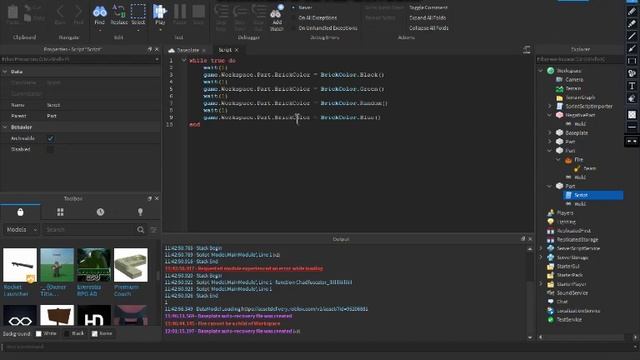Click the Explorer filter field

(580, 59)
